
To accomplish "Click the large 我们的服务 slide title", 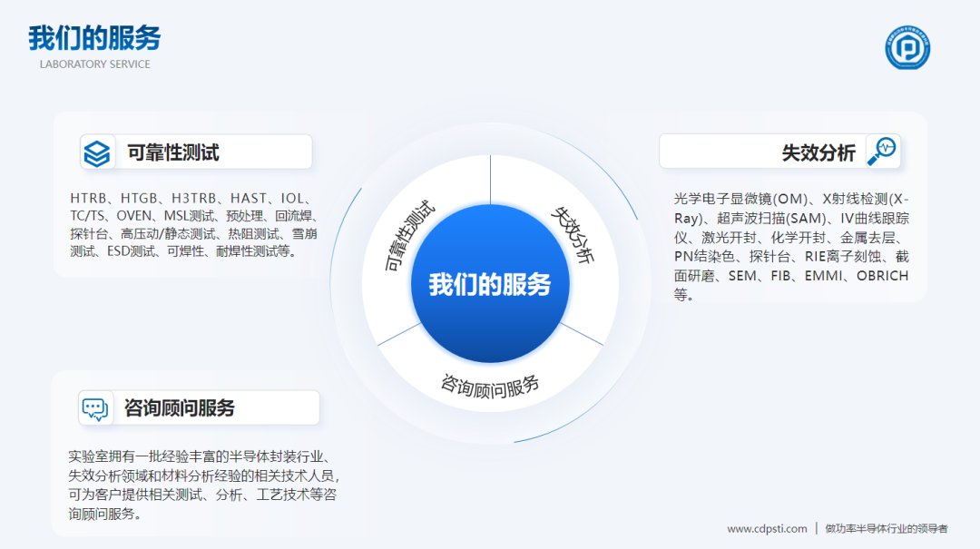I will pyautogui.click(x=94, y=38).
